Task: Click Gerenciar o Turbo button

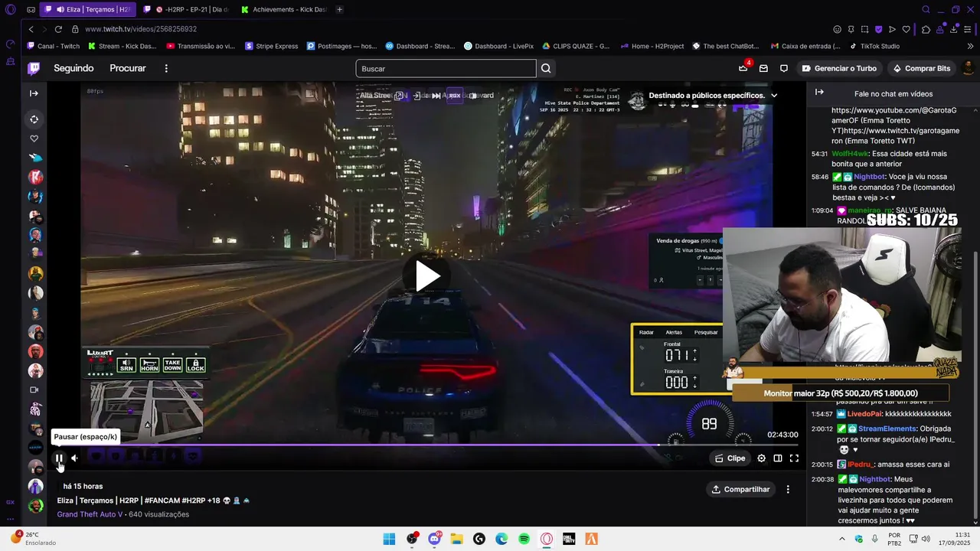Action: tap(839, 68)
